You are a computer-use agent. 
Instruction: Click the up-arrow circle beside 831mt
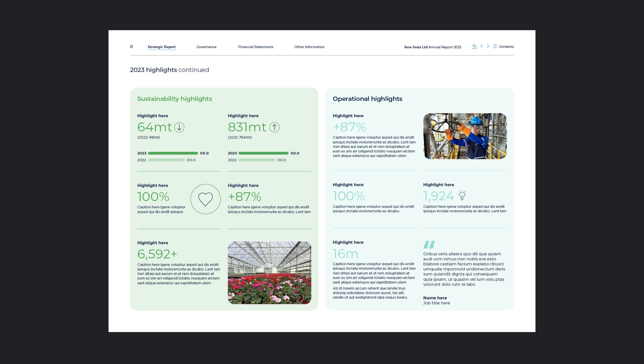(x=274, y=127)
